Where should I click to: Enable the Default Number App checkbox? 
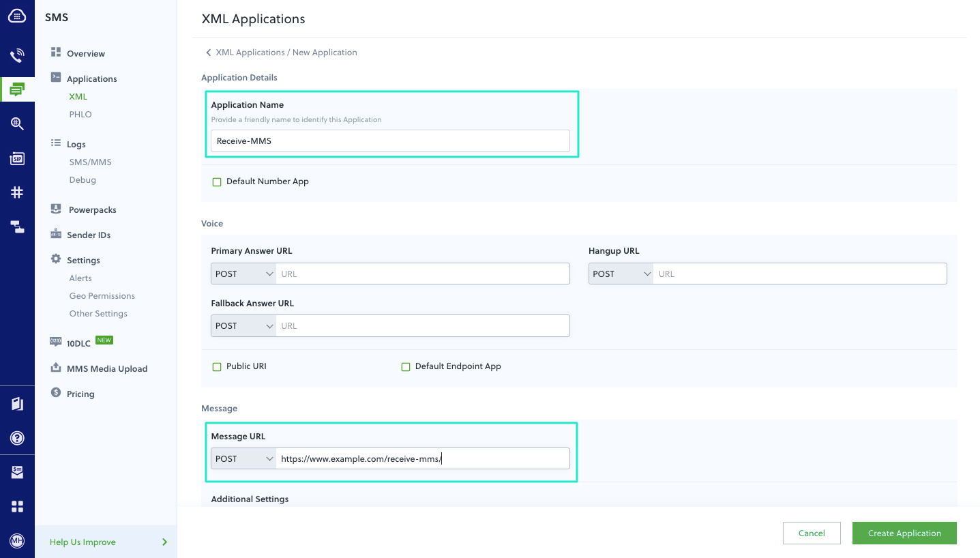pyautogui.click(x=217, y=181)
